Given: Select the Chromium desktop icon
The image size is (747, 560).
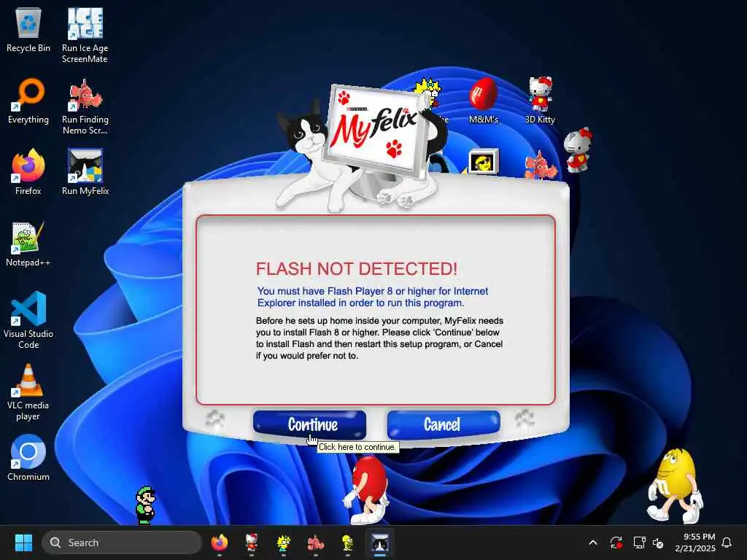Looking at the screenshot, I should point(28,458).
